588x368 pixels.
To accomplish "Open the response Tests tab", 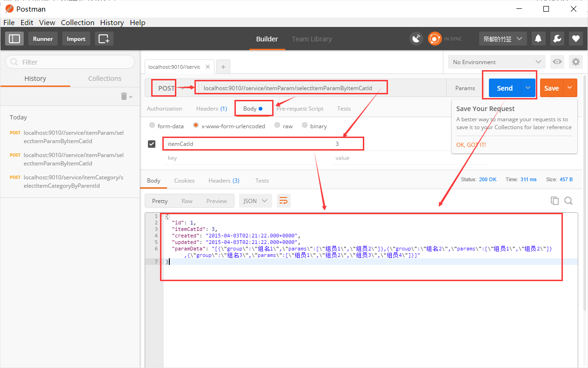I will tap(262, 180).
